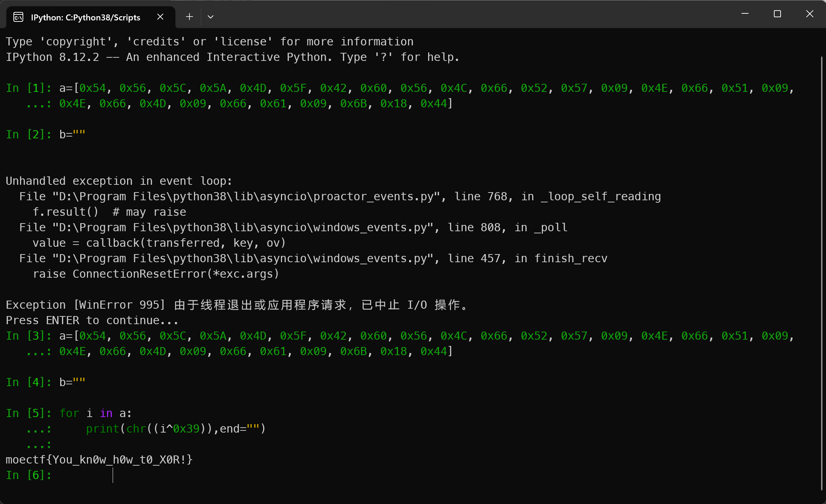Close the terminal window
This screenshot has width=826, height=504.
(809, 14)
